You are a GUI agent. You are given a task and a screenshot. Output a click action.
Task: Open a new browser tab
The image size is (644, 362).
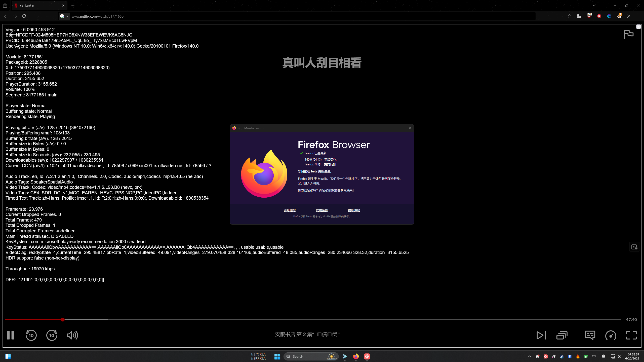73,6
